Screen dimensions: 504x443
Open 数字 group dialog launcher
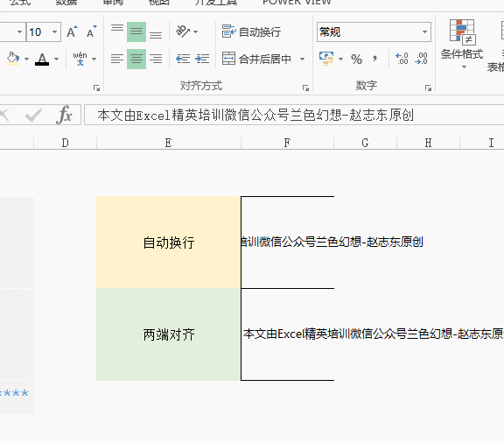coord(428,88)
